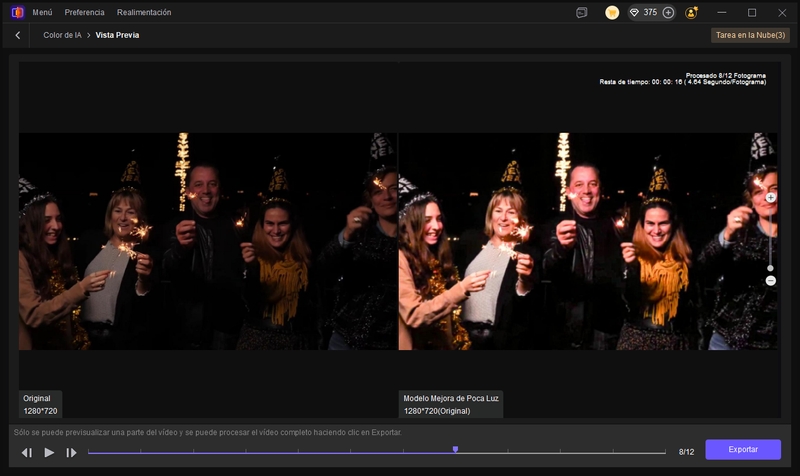Click the back arrow icon
The image size is (800, 476).
17,35
